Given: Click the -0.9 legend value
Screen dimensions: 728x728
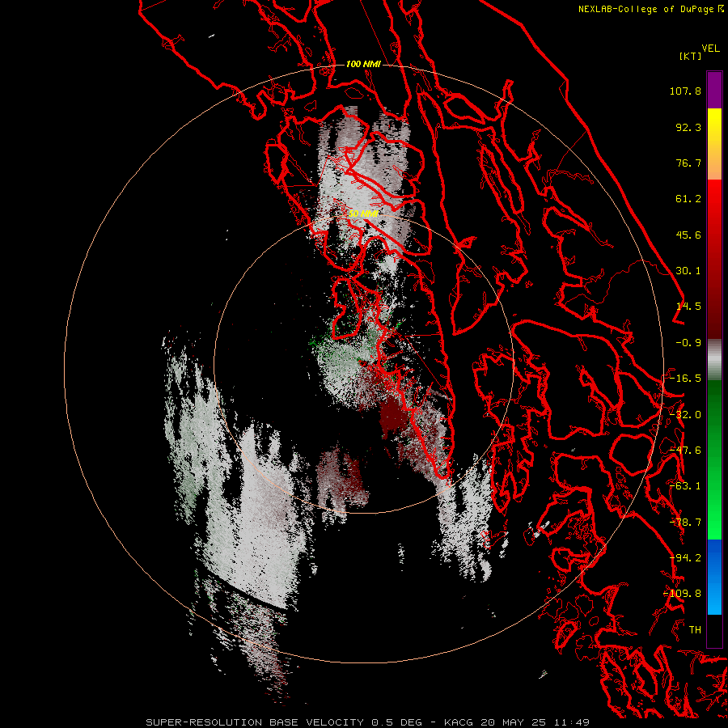Looking at the screenshot, I should click(x=688, y=343).
